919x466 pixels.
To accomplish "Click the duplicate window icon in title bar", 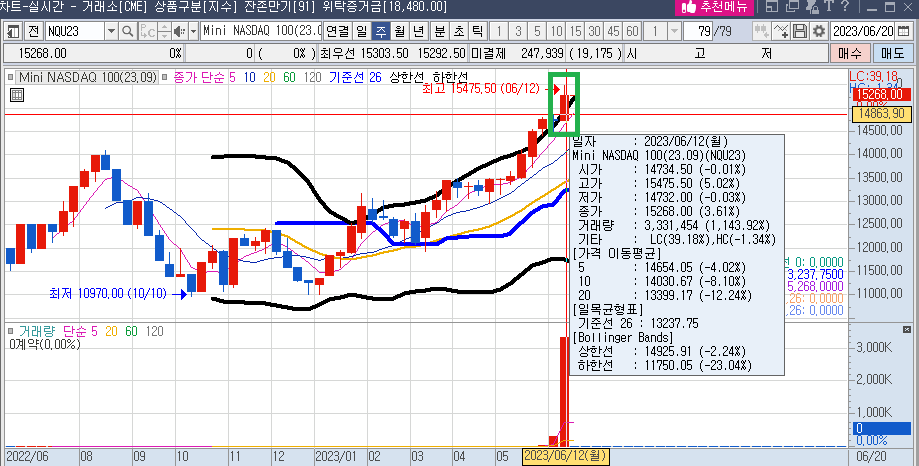I will click(x=792, y=6).
